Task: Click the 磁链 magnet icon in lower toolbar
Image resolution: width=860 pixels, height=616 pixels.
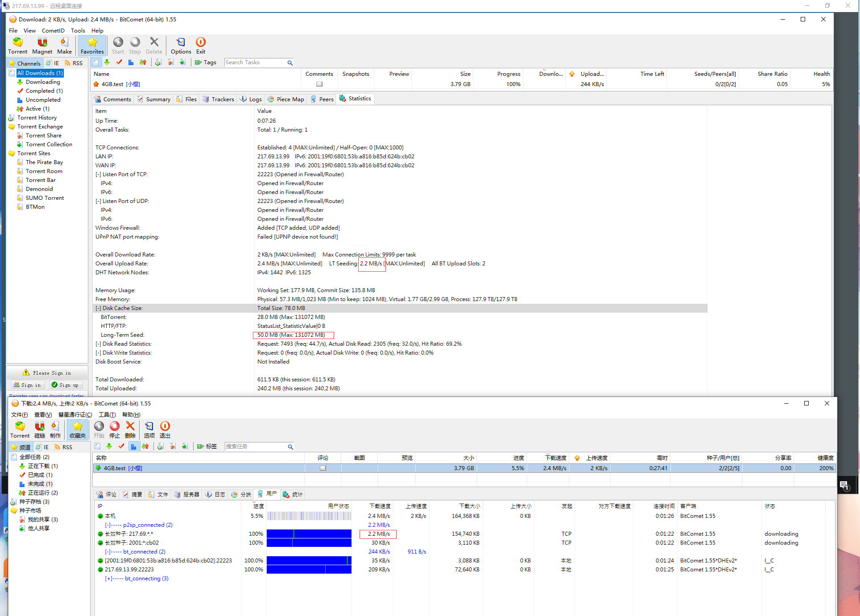Action: pos(40,429)
